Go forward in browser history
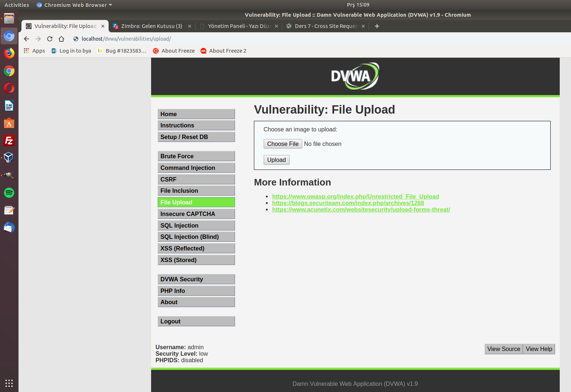The image size is (571, 392). [x=38, y=39]
